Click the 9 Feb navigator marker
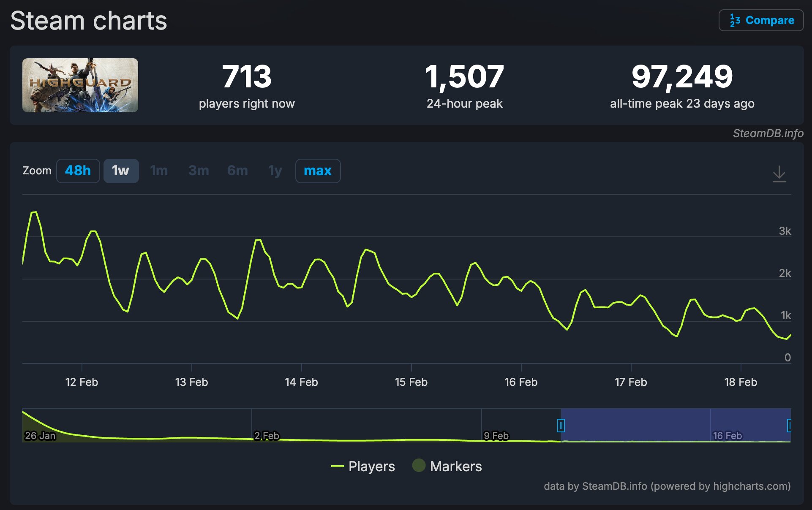The image size is (812, 510). pos(496,435)
